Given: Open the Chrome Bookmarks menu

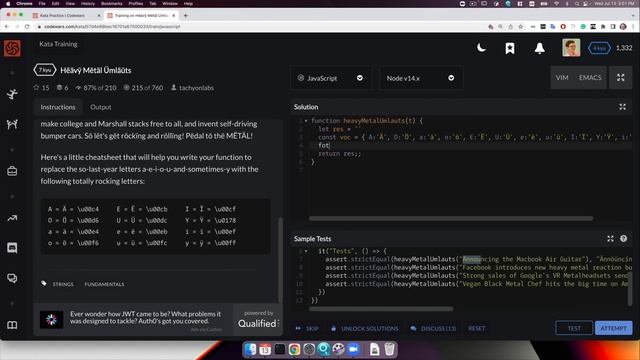Looking at the screenshot, I should tap(111, 4).
